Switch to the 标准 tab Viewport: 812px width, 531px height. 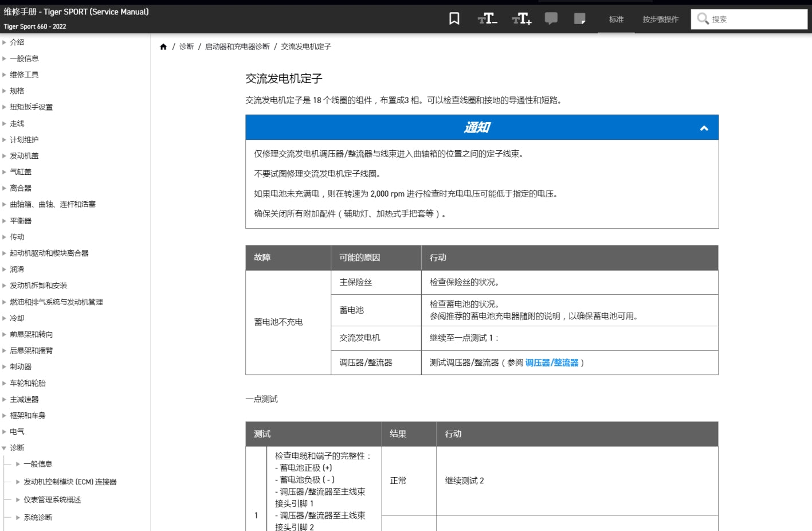coord(615,18)
